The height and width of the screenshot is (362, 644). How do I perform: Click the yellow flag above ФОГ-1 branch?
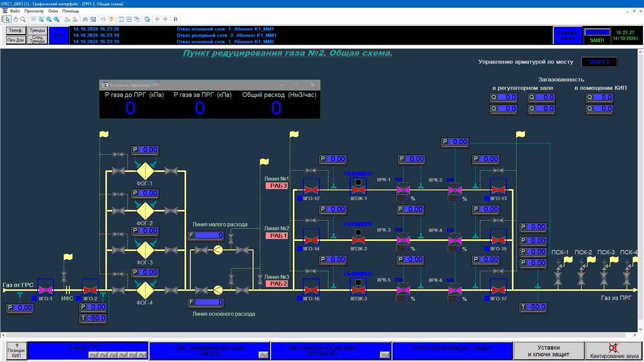(104, 134)
